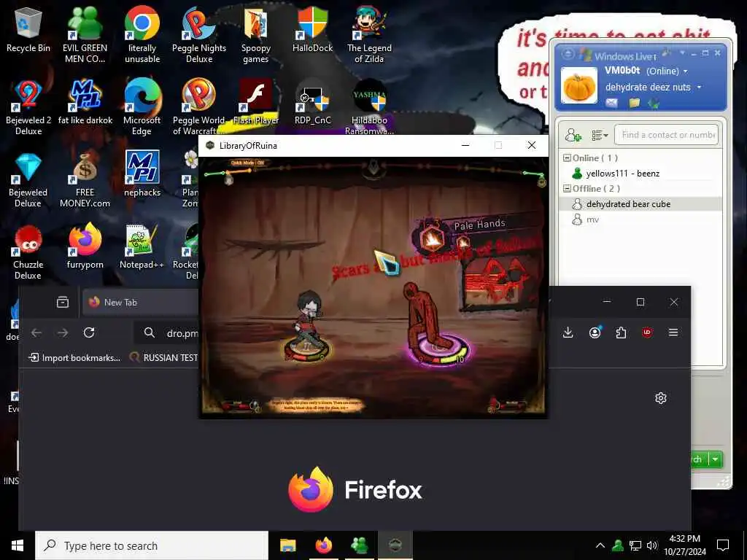
Task: Open Firefox downloads panel
Action: coord(568,332)
